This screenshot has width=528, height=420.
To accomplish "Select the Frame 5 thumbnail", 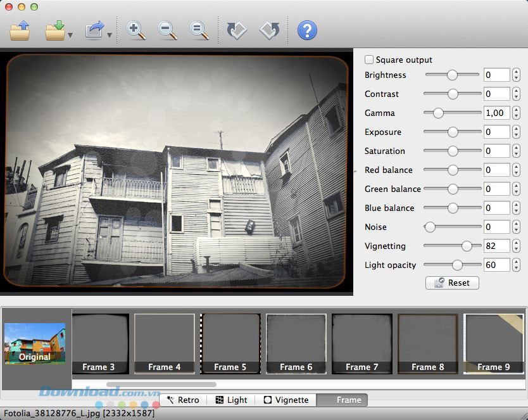I will tap(230, 343).
